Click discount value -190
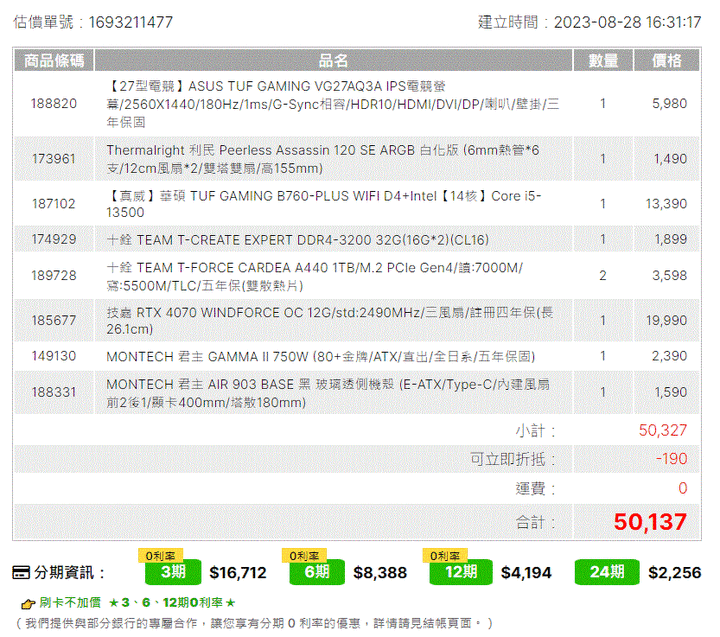The image size is (720, 637). (x=671, y=459)
